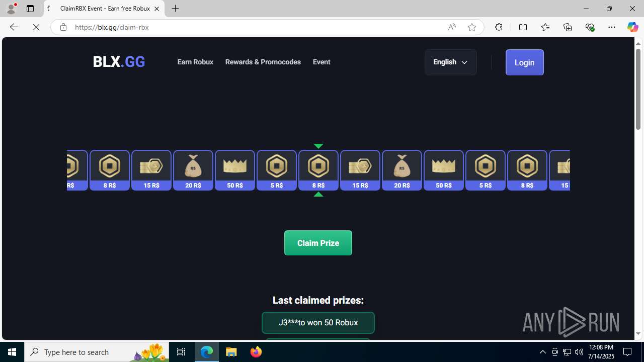Screen dimensions: 644x362
Task: Open File Explorer from taskbar
Action: tap(231, 352)
